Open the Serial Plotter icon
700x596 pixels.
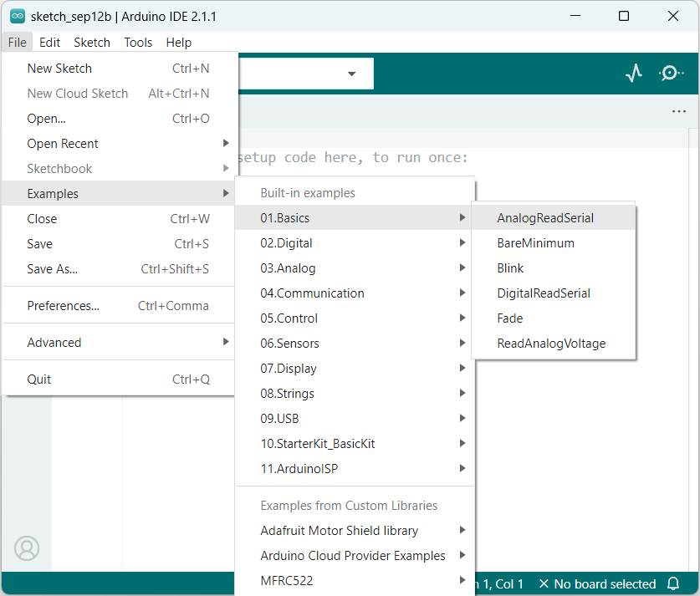633,73
